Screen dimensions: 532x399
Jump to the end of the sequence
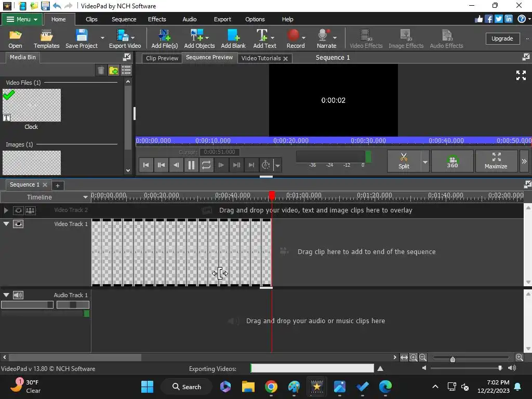click(251, 165)
